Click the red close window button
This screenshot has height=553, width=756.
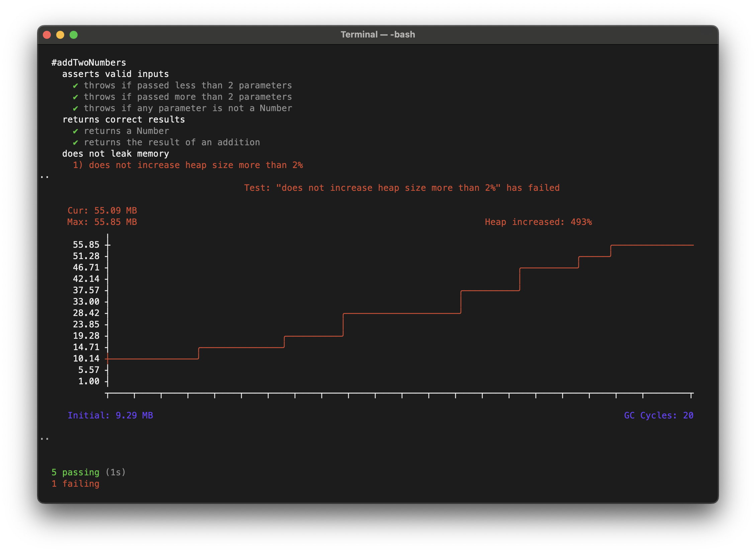pyautogui.click(x=47, y=35)
